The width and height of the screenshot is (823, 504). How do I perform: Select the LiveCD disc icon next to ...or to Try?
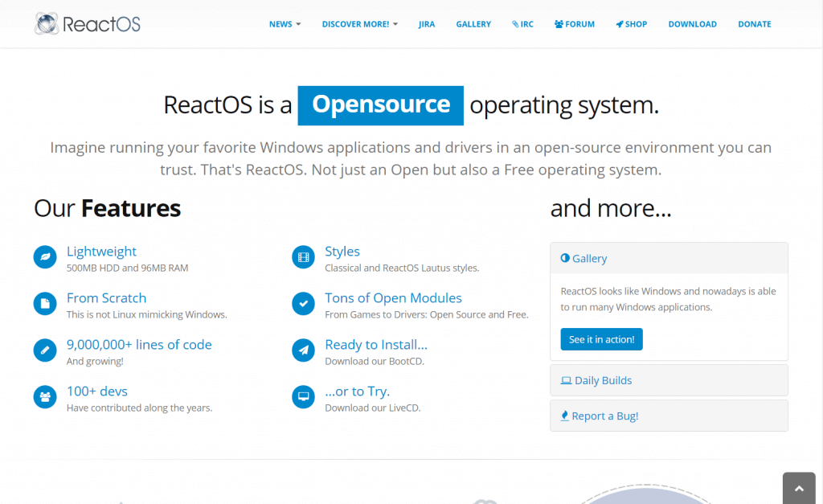coord(303,397)
